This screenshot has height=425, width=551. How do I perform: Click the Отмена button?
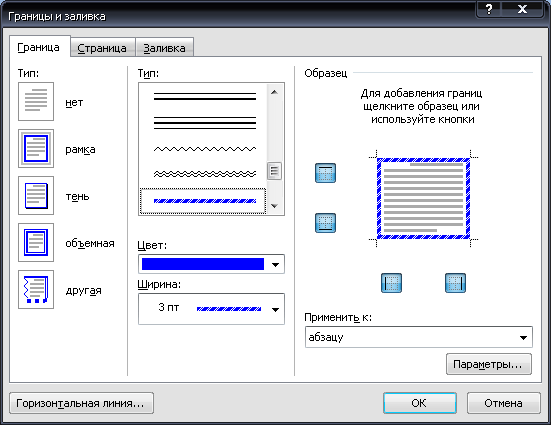point(504,403)
